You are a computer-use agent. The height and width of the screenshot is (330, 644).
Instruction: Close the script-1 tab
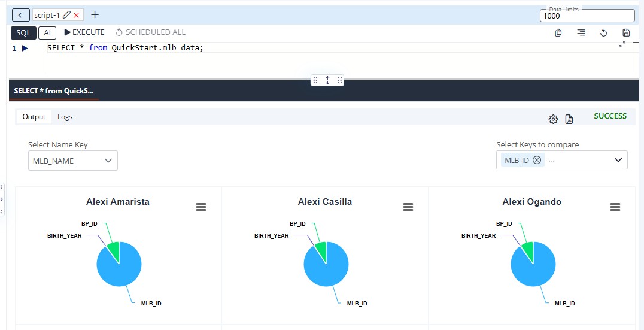(77, 15)
